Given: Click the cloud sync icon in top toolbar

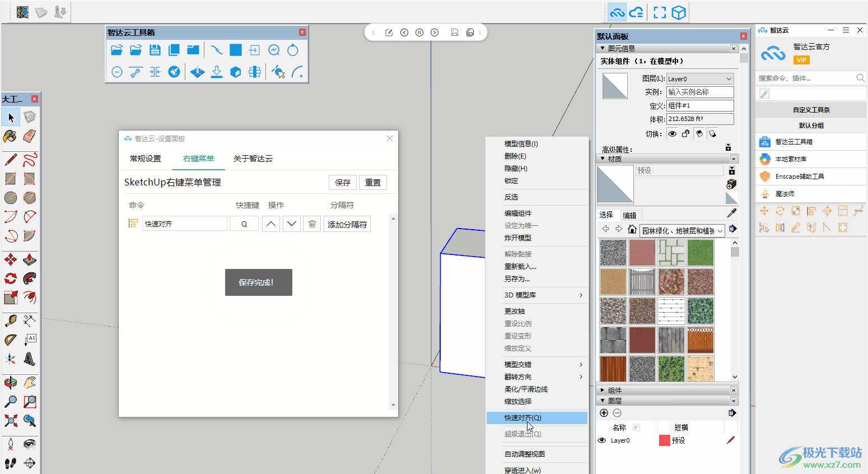Looking at the screenshot, I should click(636, 12).
